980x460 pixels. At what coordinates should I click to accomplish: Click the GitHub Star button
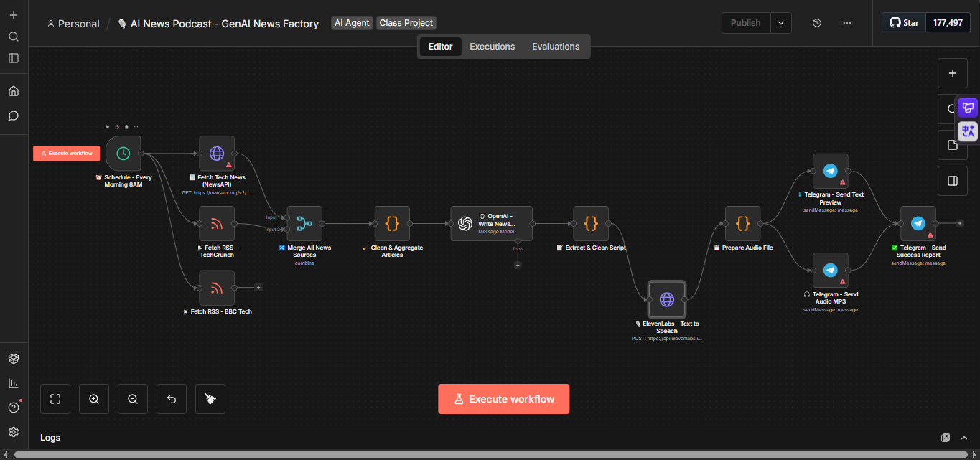coord(904,23)
